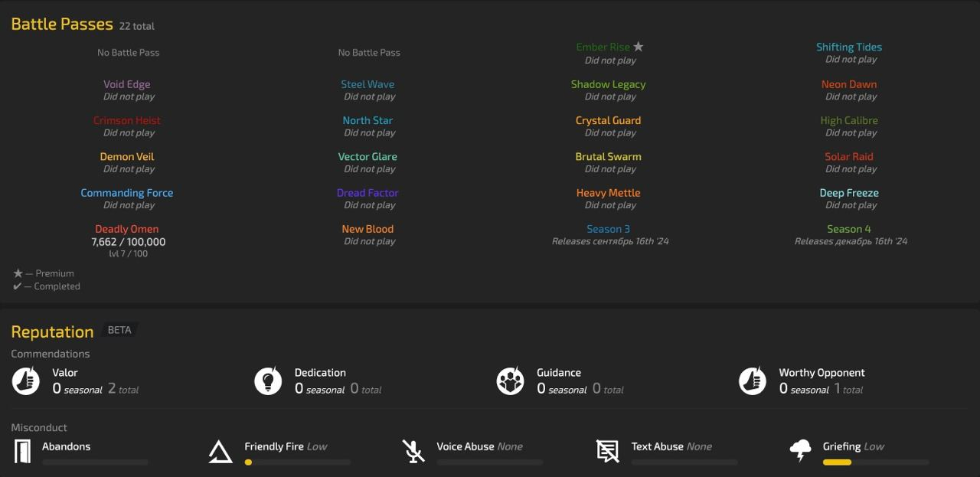The height and width of the screenshot is (477, 980).
Task: Open the Commanding Force battle pass
Action: click(x=127, y=193)
